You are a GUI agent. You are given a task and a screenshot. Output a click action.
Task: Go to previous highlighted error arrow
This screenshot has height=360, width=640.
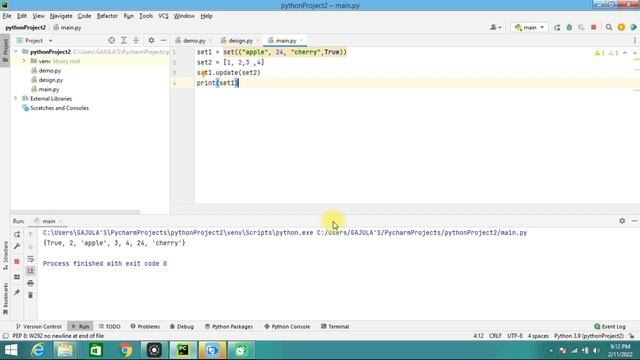[625, 53]
